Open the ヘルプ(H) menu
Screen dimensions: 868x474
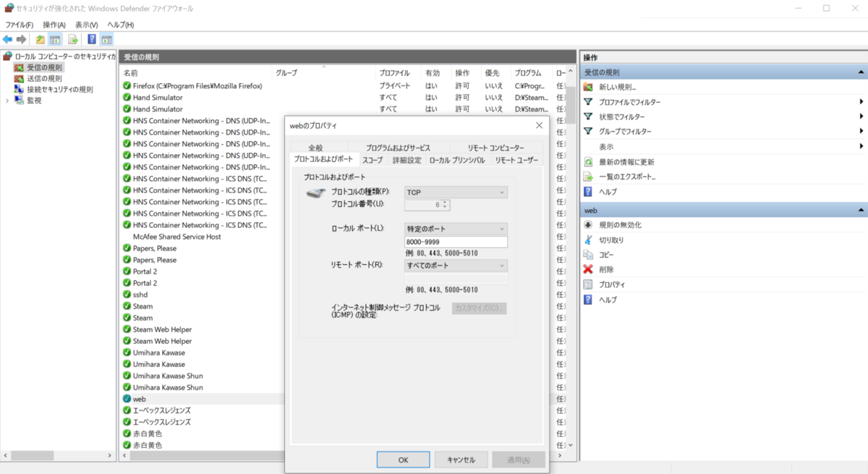[121, 25]
